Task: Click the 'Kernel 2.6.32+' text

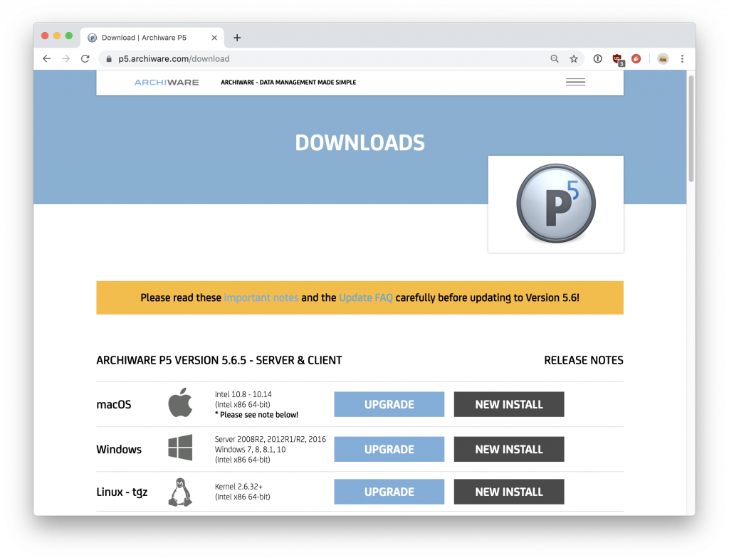Action: tap(238, 487)
